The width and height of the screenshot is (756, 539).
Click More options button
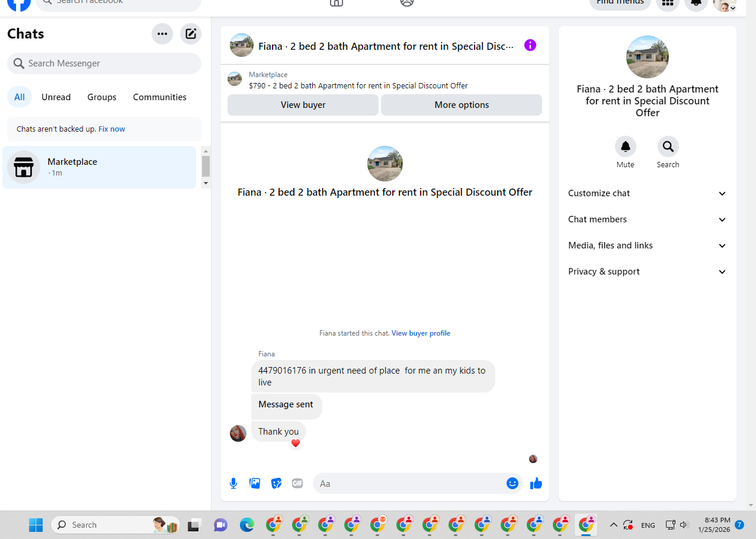point(462,105)
